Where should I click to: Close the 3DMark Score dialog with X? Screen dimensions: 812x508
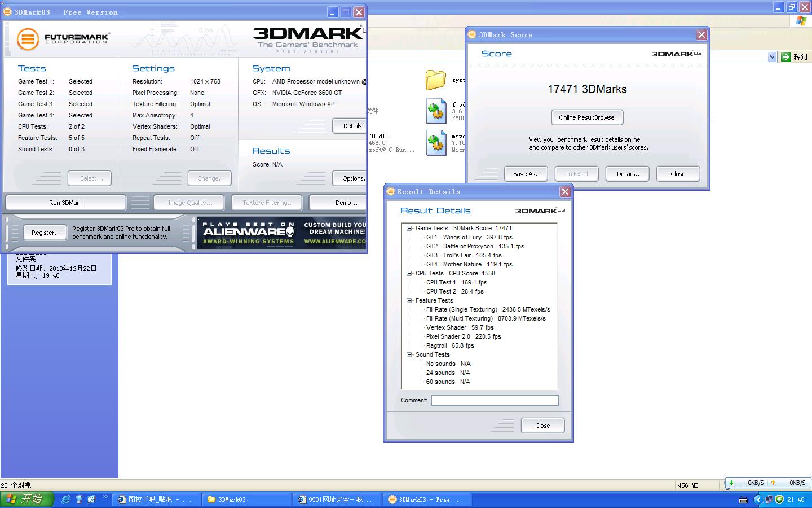coord(701,35)
